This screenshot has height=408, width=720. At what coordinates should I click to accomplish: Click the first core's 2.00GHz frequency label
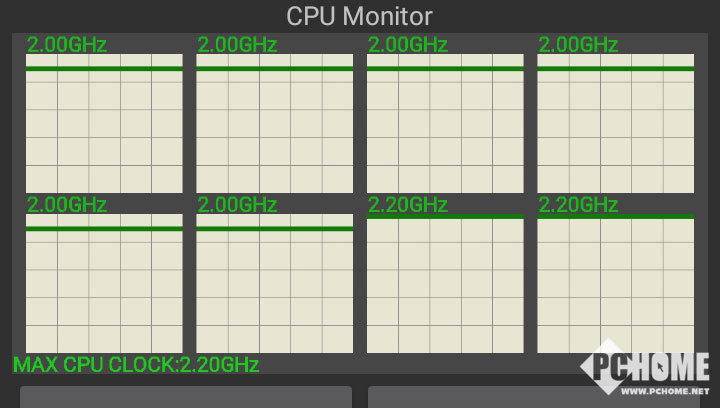click(x=67, y=45)
